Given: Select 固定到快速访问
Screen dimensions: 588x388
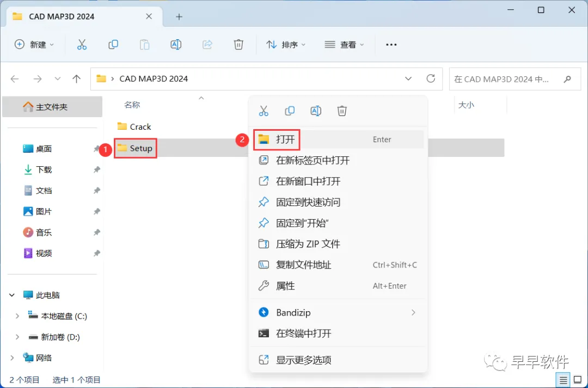Looking at the screenshot, I should point(338,202).
